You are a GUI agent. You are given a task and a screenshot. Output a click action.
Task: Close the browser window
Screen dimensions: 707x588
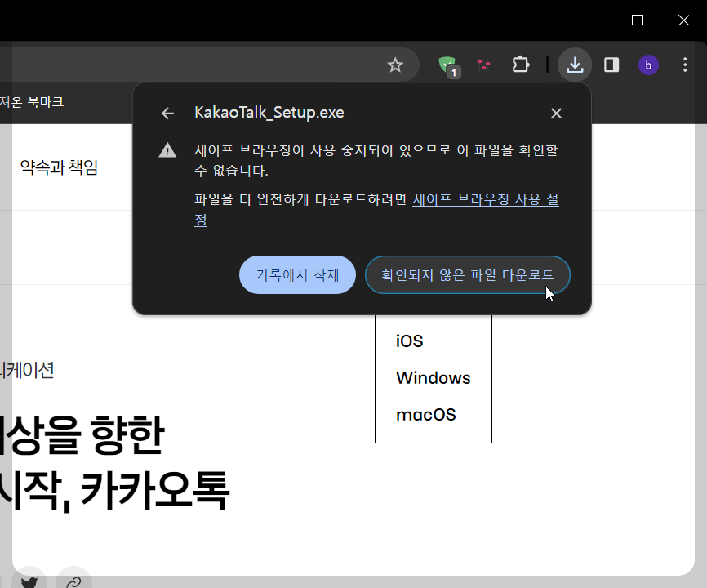(683, 20)
